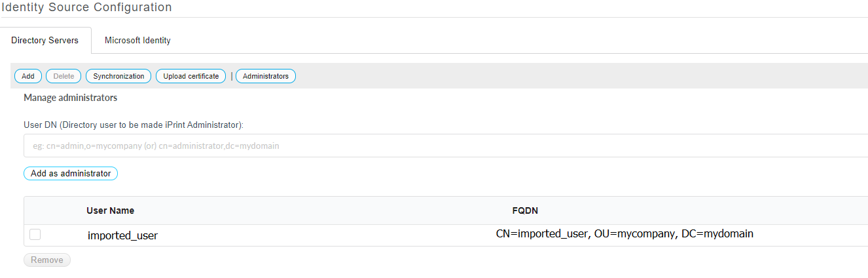Select the imported_user name in the table
The height and width of the screenshot is (278, 868).
(122, 235)
